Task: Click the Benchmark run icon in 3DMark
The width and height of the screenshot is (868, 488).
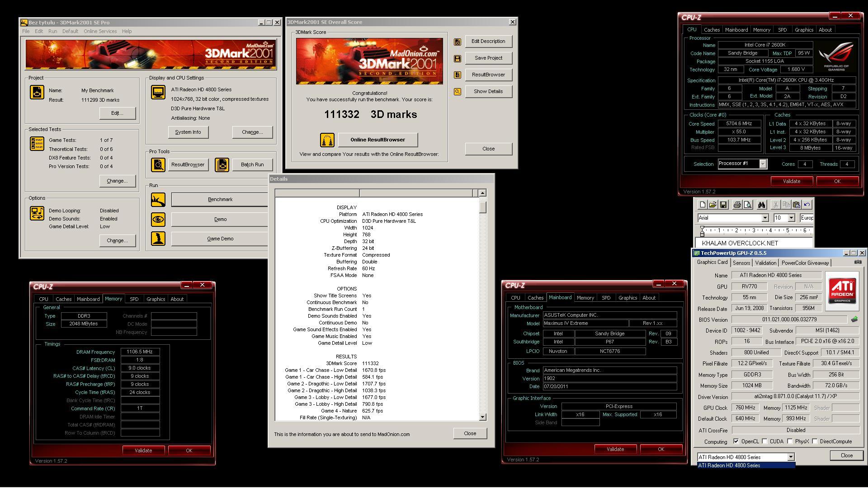Action: [x=158, y=200]
